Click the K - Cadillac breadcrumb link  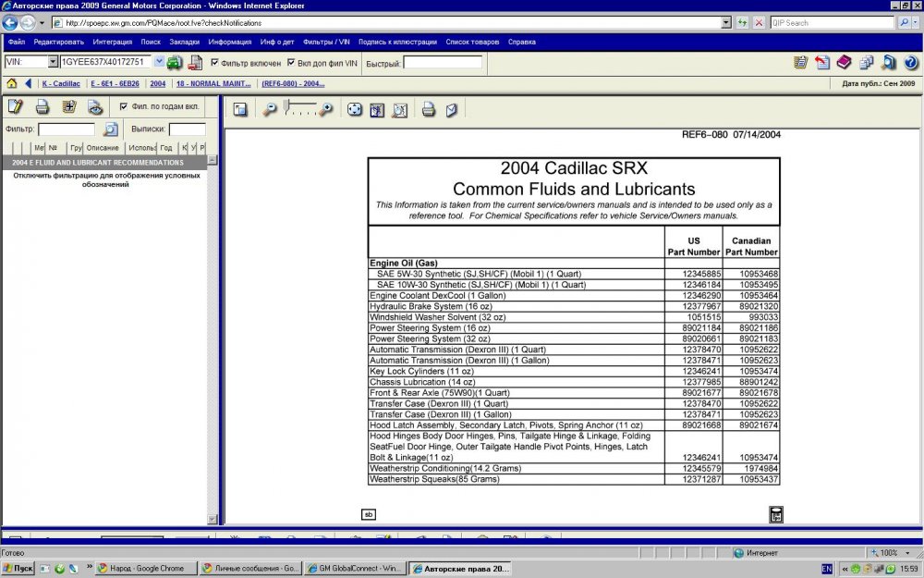coord(61,83)
